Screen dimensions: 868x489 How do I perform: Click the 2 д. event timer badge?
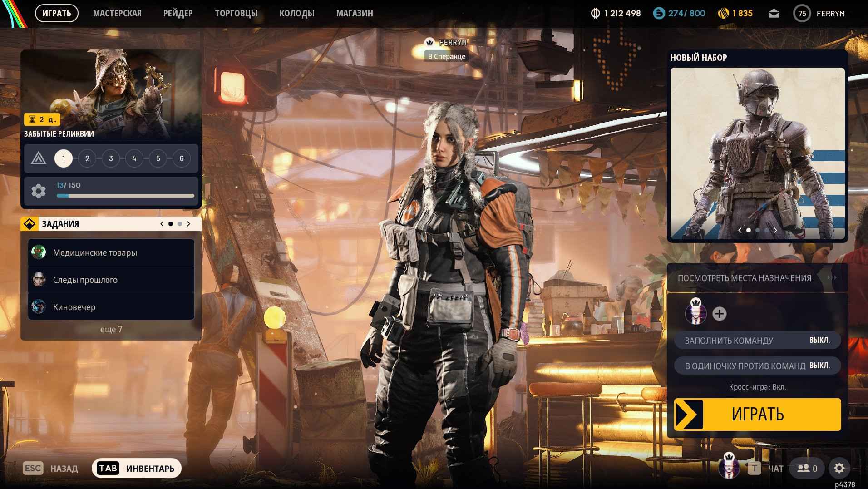coord(42,119)
